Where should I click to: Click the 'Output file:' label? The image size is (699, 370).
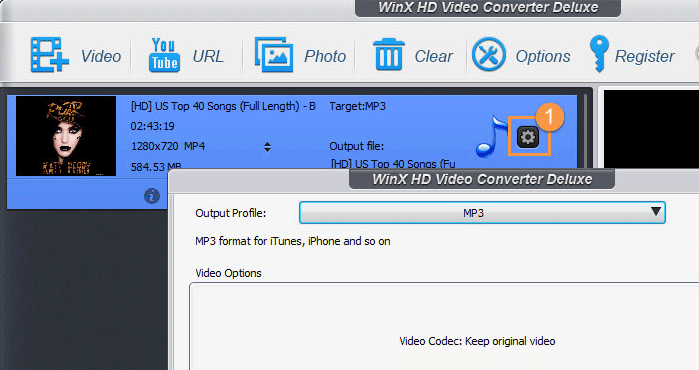pos(356,146)
